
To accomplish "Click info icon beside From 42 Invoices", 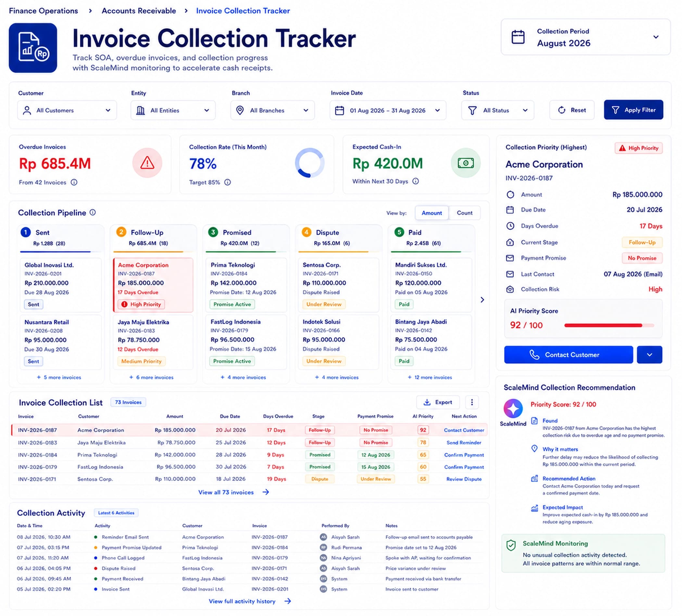I will tap(74, 183).
